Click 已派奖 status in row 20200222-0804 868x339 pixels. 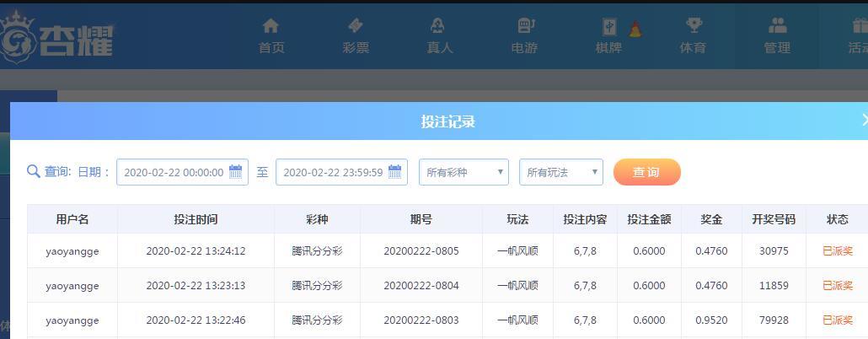tap(838, 286)
